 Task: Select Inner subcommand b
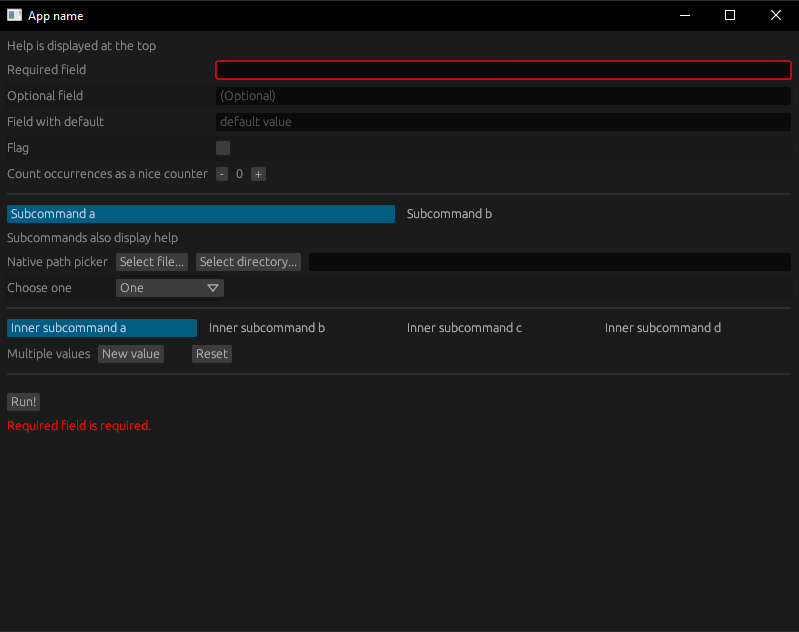(x=267, y=328)
